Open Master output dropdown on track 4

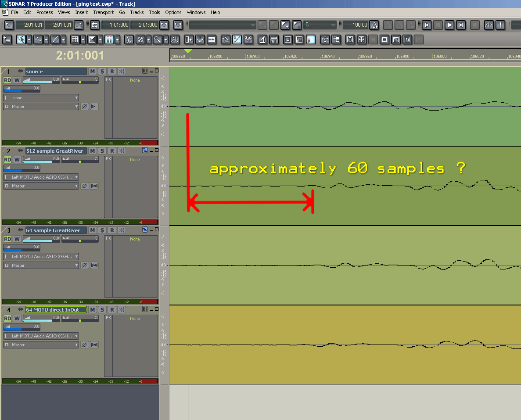[x=41, y=345]
